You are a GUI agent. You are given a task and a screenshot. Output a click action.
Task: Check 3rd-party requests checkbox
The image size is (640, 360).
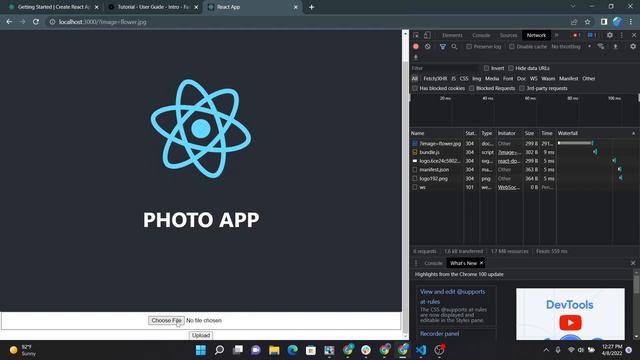click(x=522, y=88)
